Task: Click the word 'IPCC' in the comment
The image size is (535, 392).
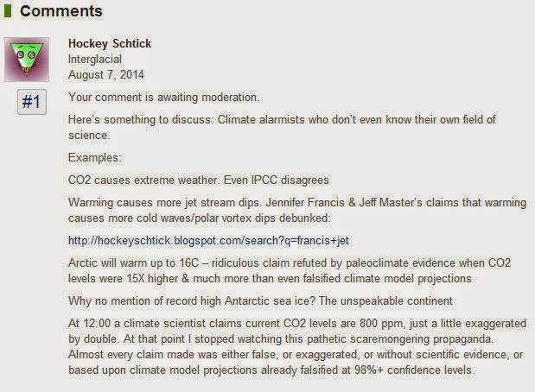Action: 264,180
